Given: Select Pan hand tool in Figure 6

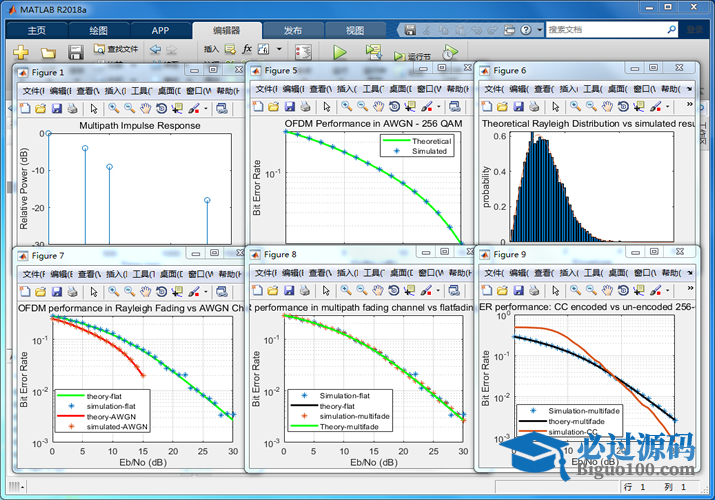Looking at the screenshot, I should pyautogui.click(x=607, y=107).
